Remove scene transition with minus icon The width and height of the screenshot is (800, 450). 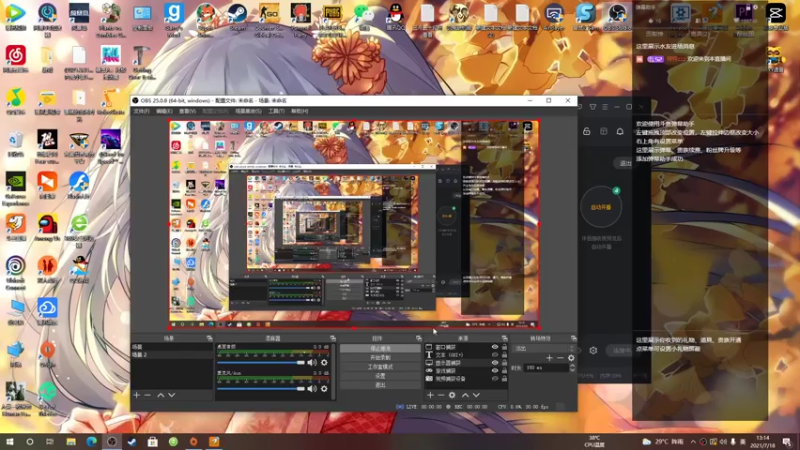click(x=560, y=358)
